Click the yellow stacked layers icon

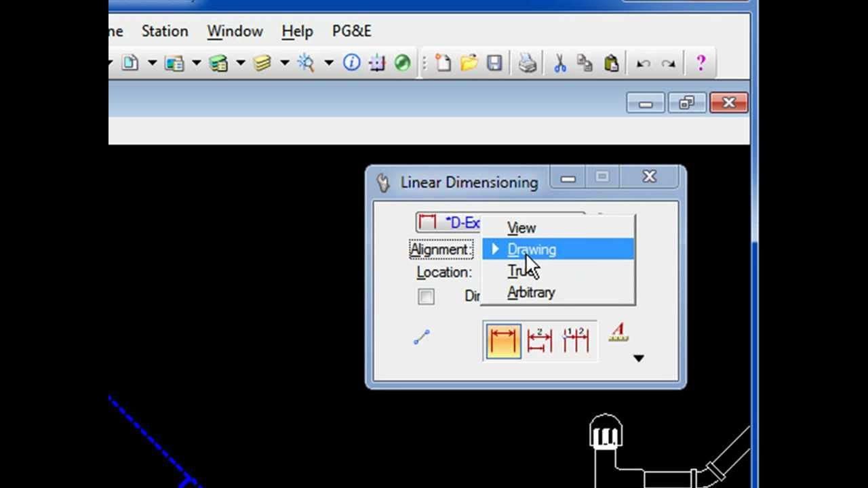[262, 63]
